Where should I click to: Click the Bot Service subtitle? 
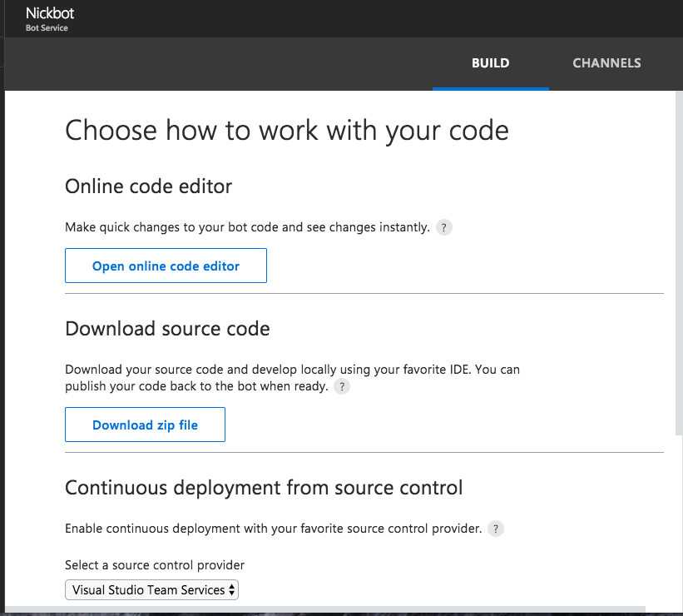pos(47,28)
